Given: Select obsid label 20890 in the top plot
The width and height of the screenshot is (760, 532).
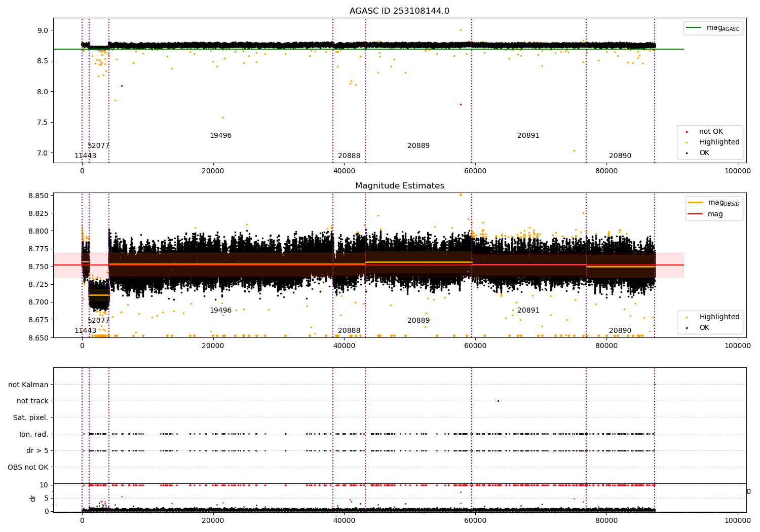Looking at the screenshot, I should click(x=620, y=156).
